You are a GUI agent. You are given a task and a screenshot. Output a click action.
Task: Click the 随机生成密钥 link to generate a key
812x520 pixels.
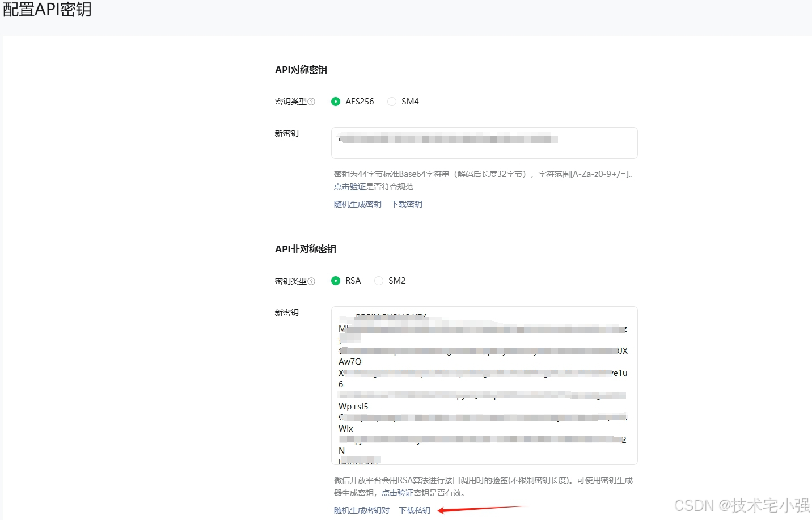[x=357, y=204]
